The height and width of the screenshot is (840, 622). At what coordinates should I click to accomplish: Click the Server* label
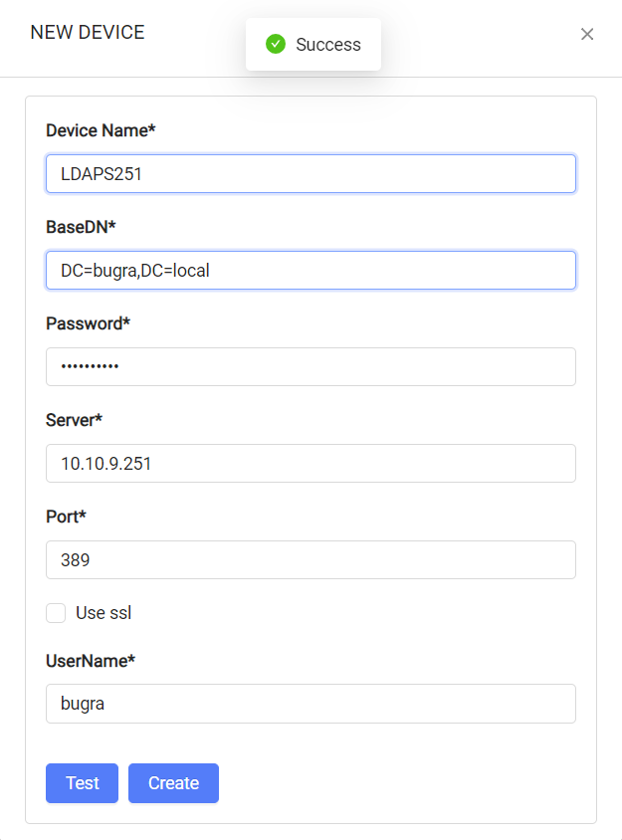[x=74, y=420]
